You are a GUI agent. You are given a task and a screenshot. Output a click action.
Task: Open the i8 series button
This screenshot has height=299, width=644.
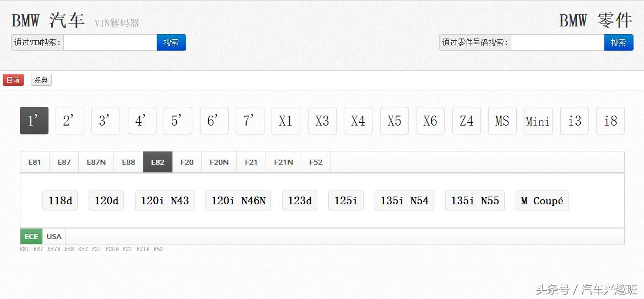tap(610, 121)
